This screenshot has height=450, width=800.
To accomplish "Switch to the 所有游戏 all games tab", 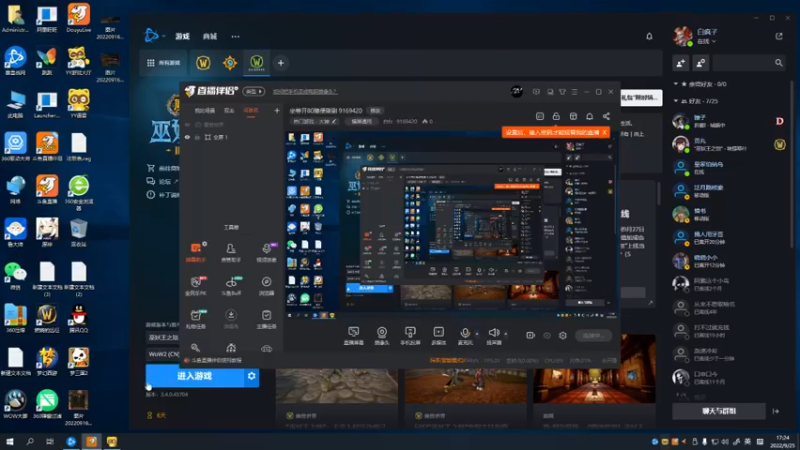I will click(164, 63).
